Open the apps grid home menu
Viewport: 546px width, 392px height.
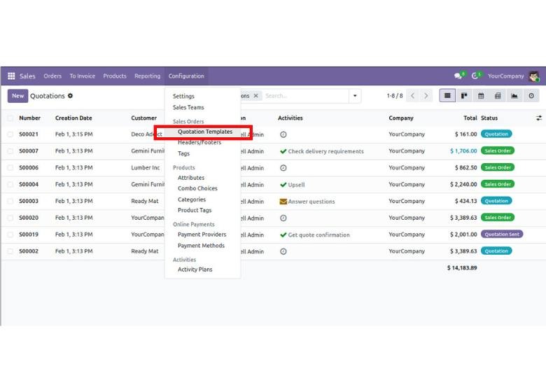(11, 76)
